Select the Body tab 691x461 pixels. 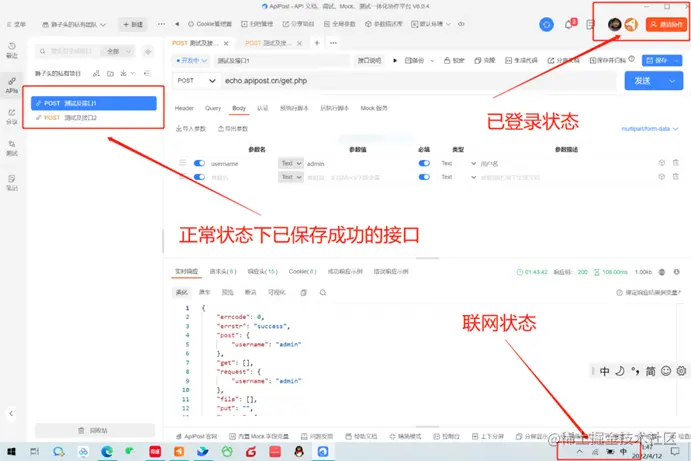[239, 108]
